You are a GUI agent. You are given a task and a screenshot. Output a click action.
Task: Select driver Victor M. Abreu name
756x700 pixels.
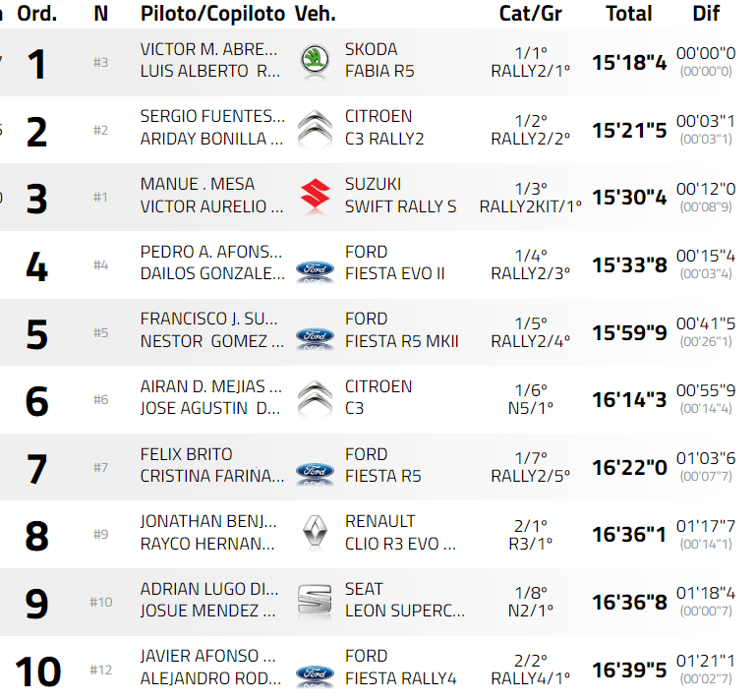pyautogui.click(x=213, y=49)
